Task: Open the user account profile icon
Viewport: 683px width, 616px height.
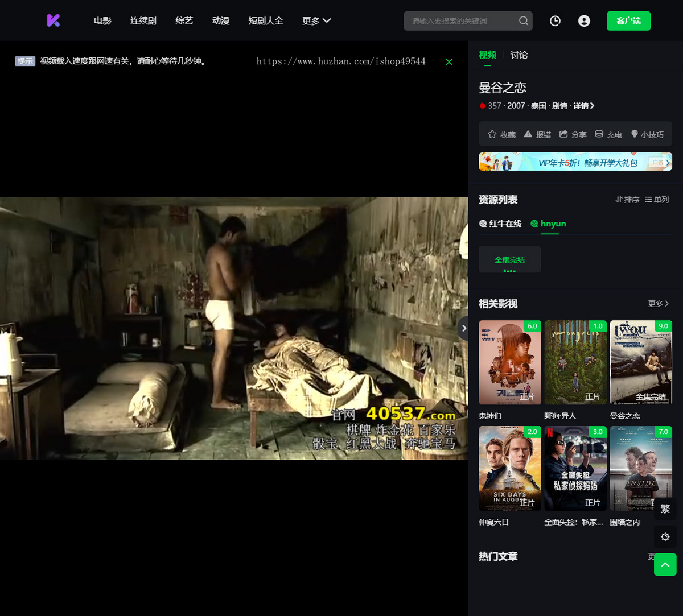Action: 584,21
